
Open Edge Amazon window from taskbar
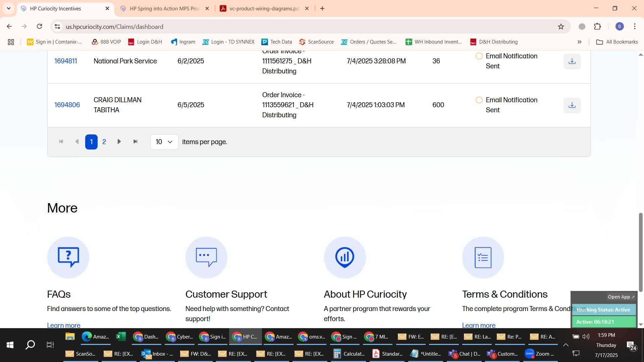[96, 337]
